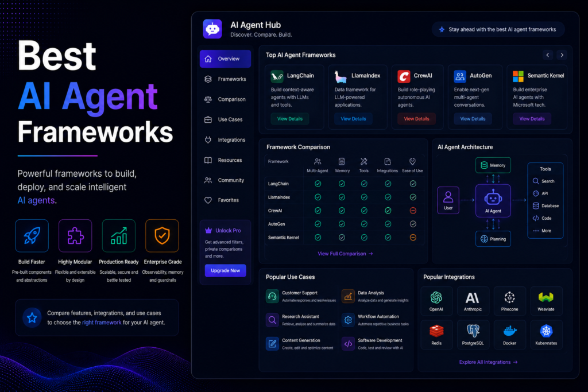Select the Kubernetes integration tile
588x392 pixels.
(546, 334)
